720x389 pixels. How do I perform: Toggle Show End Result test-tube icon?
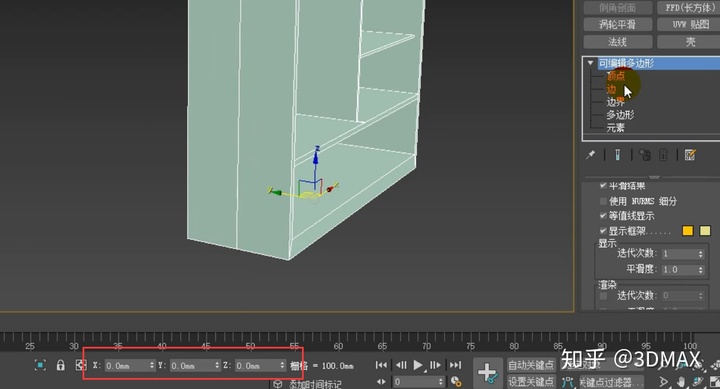click(x=618, y=155)
